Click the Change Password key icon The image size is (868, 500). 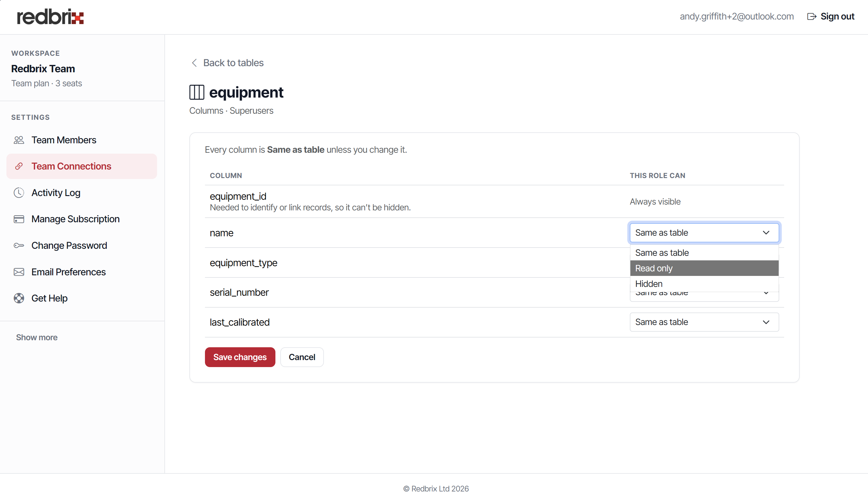coord(19,245)
